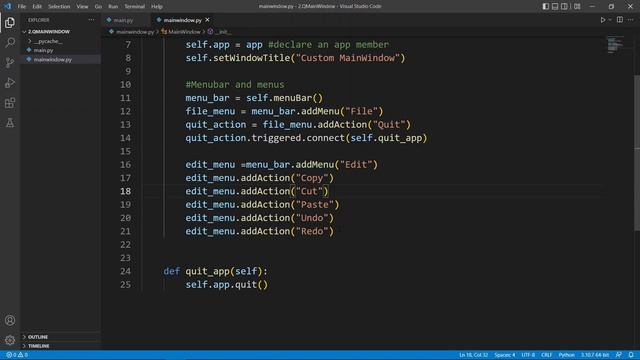This screenshot has height=360, width=640.
Task: Open the Go menu
Action: pos(98,7)
